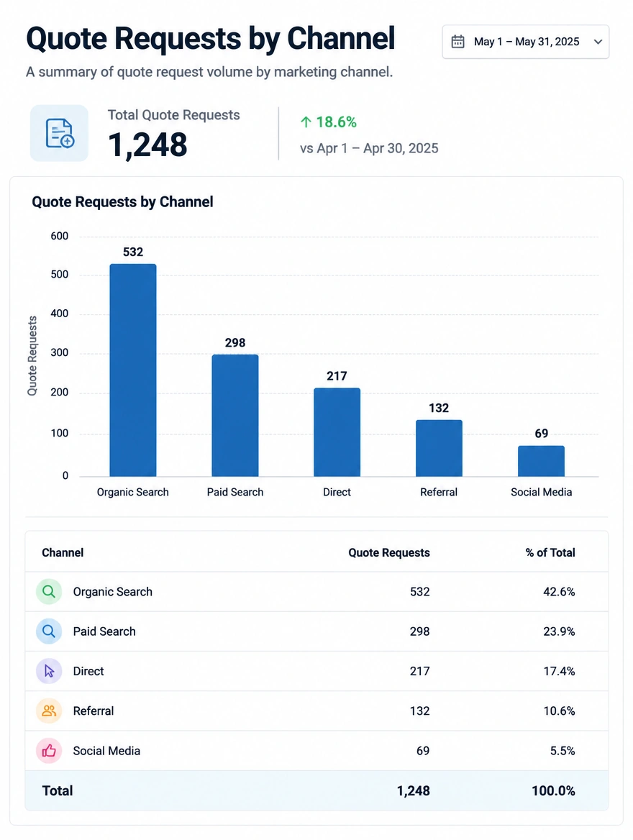Screen dimensions: 633x840
Task: Click the 18.6% change indicator
Action: pyautogui.click(x=336, y=122)
